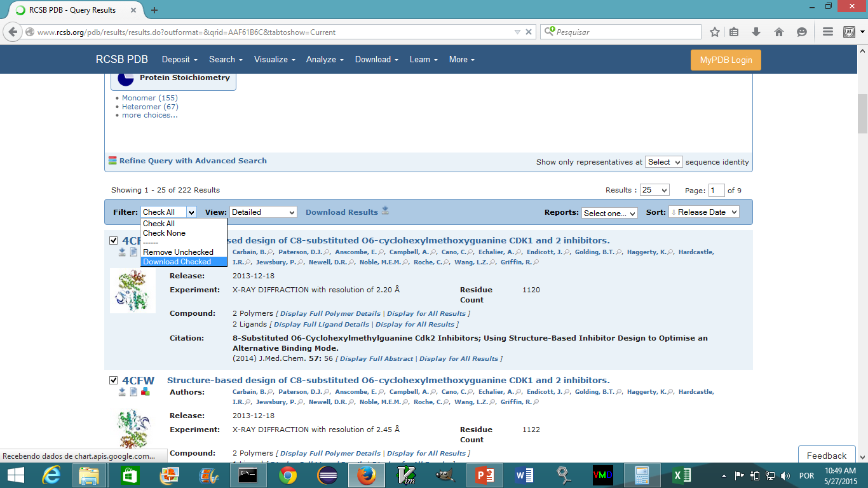
Task: Open the Deposit menu
Action: coord(180,59)
